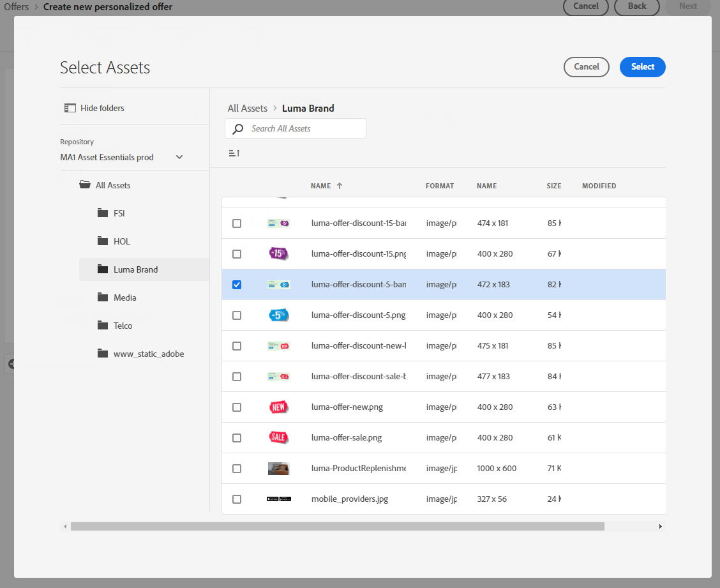Image resolution: width=720 pixels, height=588 pixels.
Task: Check the luma-ProductReplenishment checkbox
Action: (x=237, y=469)
